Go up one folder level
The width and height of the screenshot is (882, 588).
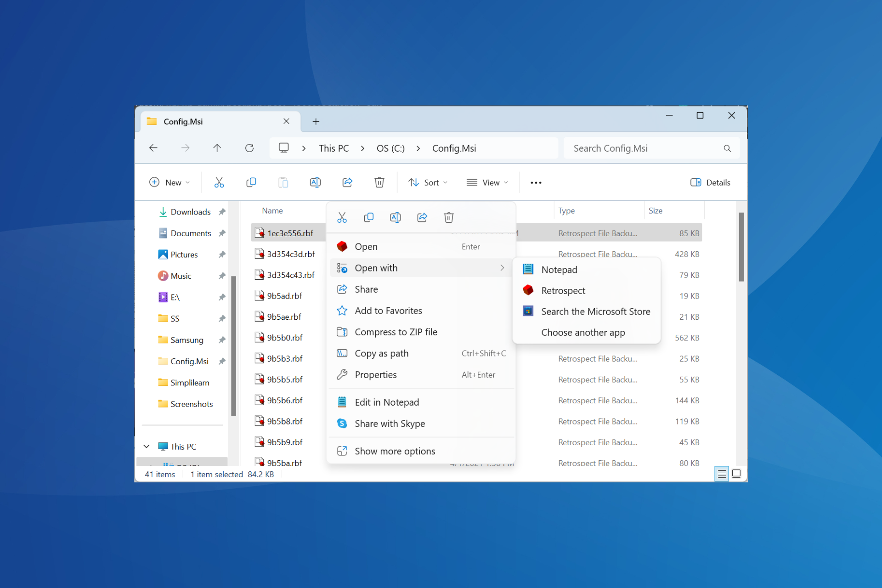pos(217,148)
